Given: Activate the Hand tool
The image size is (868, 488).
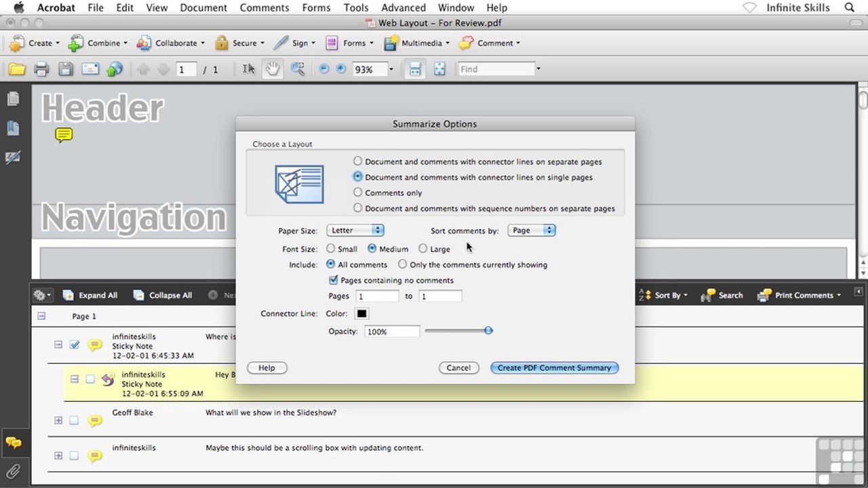Looking at the screenshot, I should (273, 69).
